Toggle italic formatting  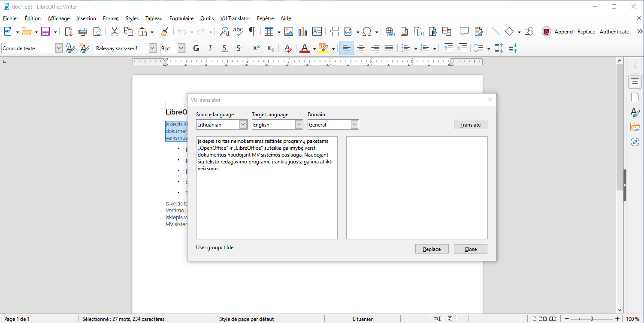click(x=210, y=48)
